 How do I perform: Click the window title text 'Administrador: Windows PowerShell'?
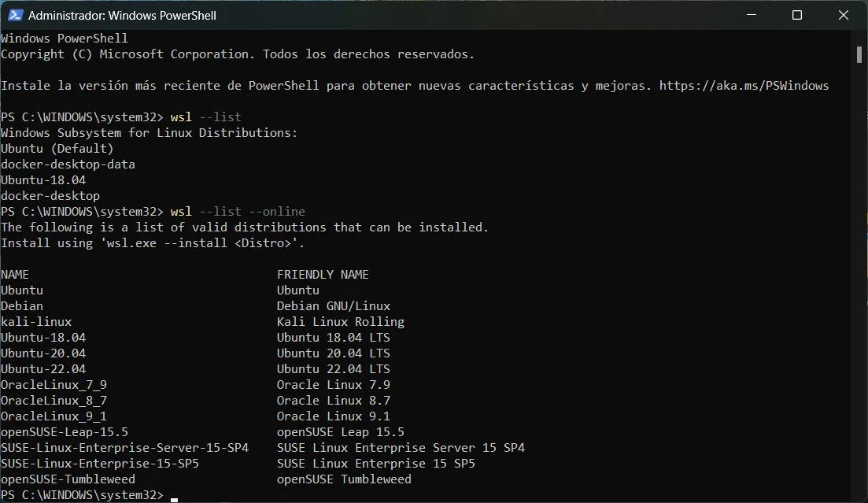[x=122, y=16]
